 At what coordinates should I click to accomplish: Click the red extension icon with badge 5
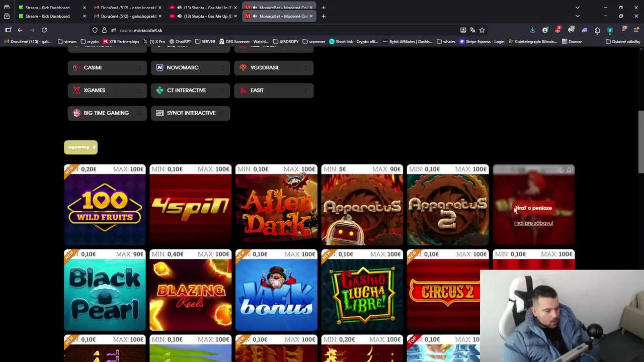558,30
